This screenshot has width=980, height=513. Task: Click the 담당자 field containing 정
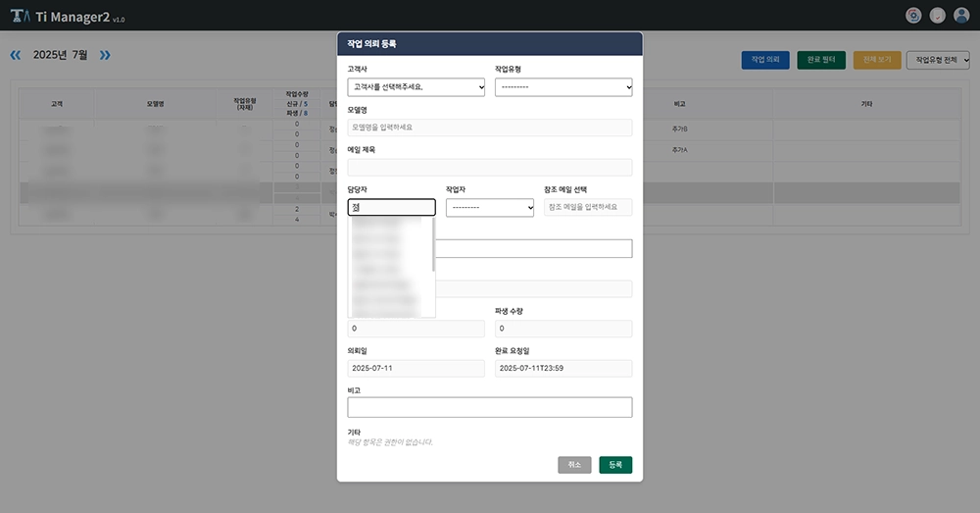[x=391, y=207]
